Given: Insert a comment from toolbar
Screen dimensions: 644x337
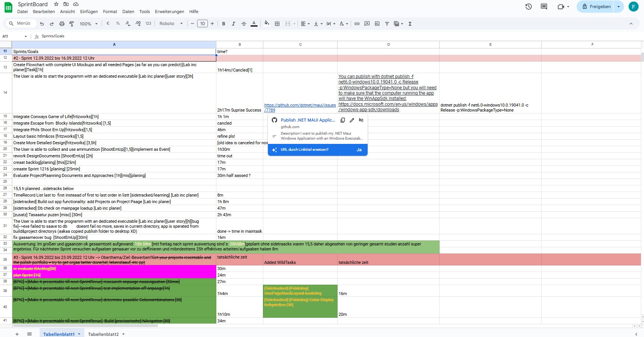Looking at the screenshot, I should coord(367,23).
